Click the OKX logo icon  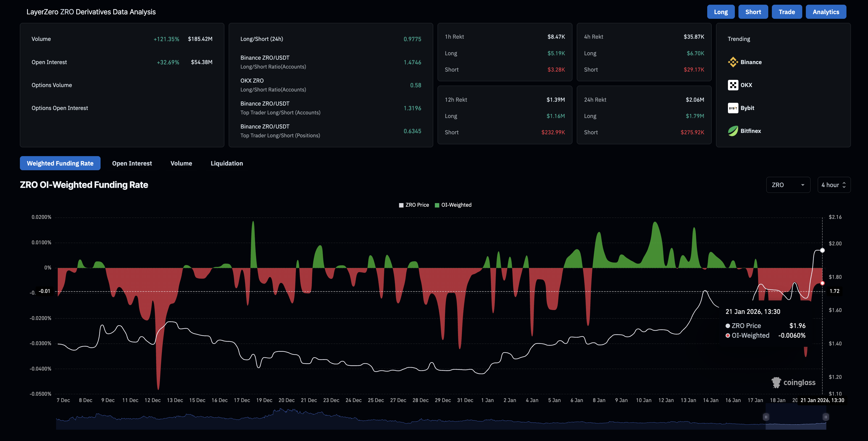click(x=733, y=85)
